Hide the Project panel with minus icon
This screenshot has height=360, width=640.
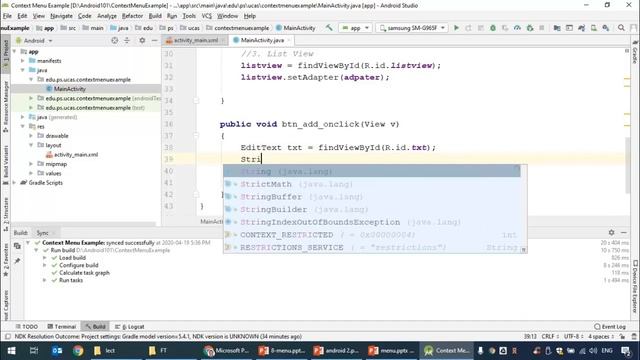pyautogui.click(x=154, y=40)
